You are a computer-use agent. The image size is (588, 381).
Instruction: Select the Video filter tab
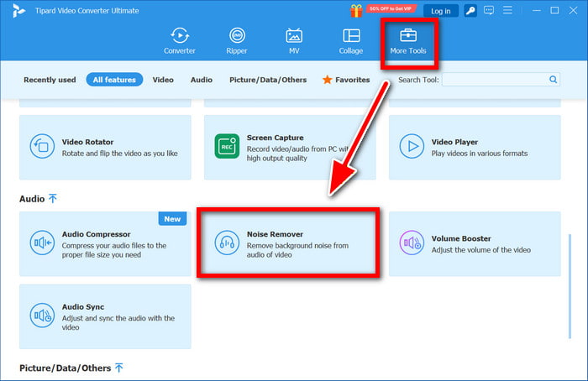pyautogui.click(x=163, y=80)
